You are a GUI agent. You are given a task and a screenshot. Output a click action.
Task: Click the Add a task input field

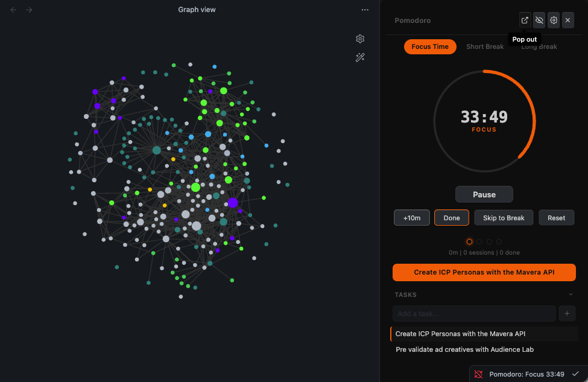coord(474,313)
